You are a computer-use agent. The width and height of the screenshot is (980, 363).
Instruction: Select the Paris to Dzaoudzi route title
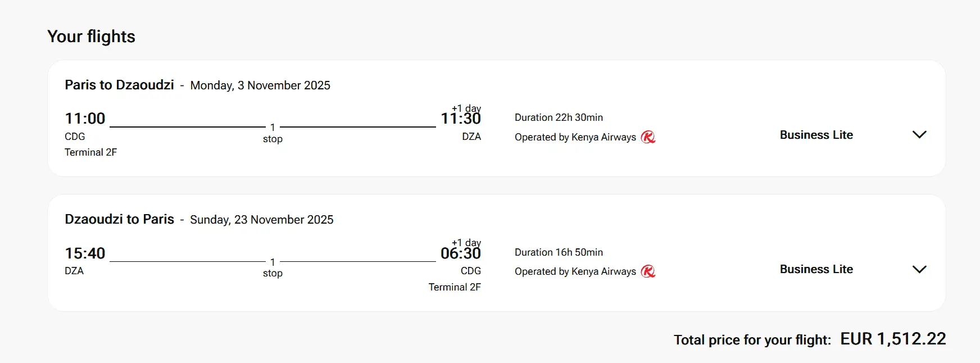pos(119,85)
